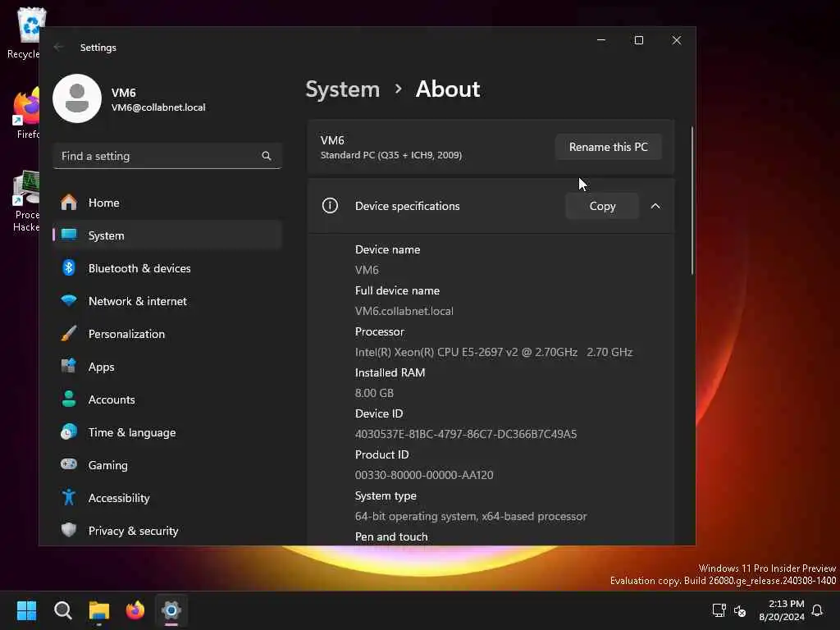Screen dimensions: 840x630
Task: Click the network status tray icon
Action: 719,610
